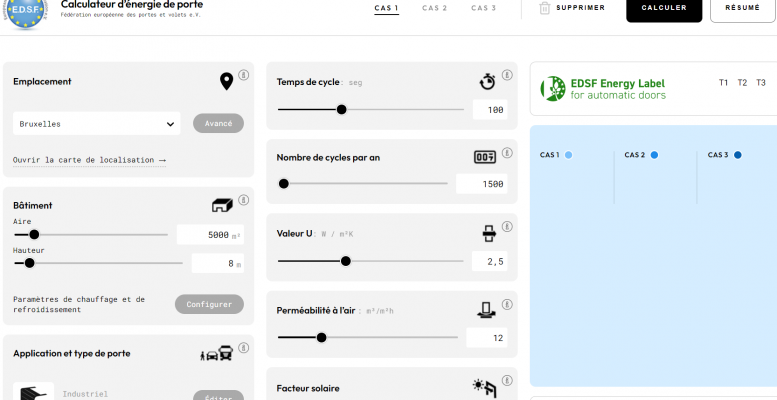Click the counter icon in Nombre de cycles
This screenshot has height=400, width=777.
tap(485, 157)
